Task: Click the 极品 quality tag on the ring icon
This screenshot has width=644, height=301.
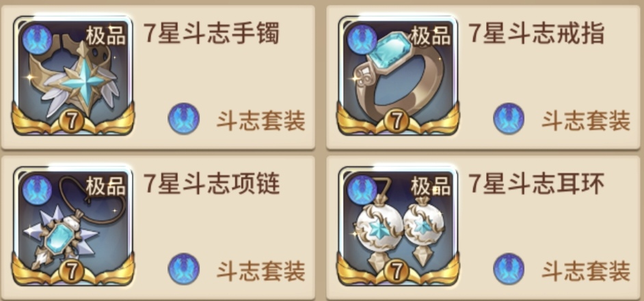Action: 431,35
